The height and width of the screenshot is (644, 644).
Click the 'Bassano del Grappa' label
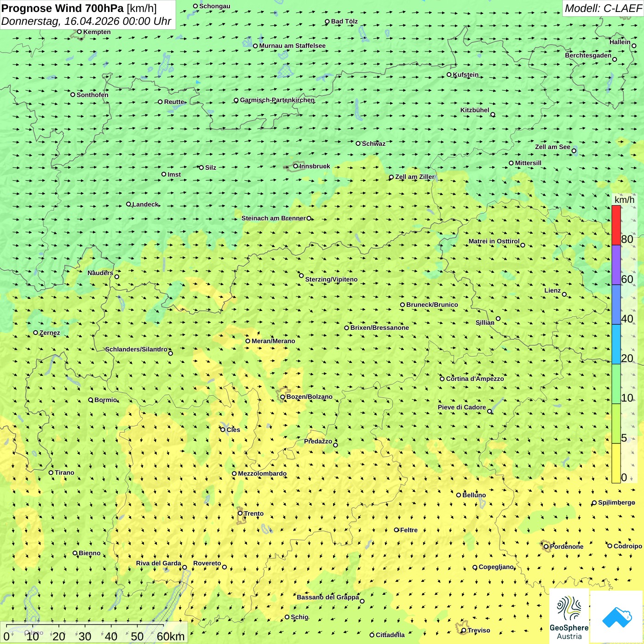[328, 597]
